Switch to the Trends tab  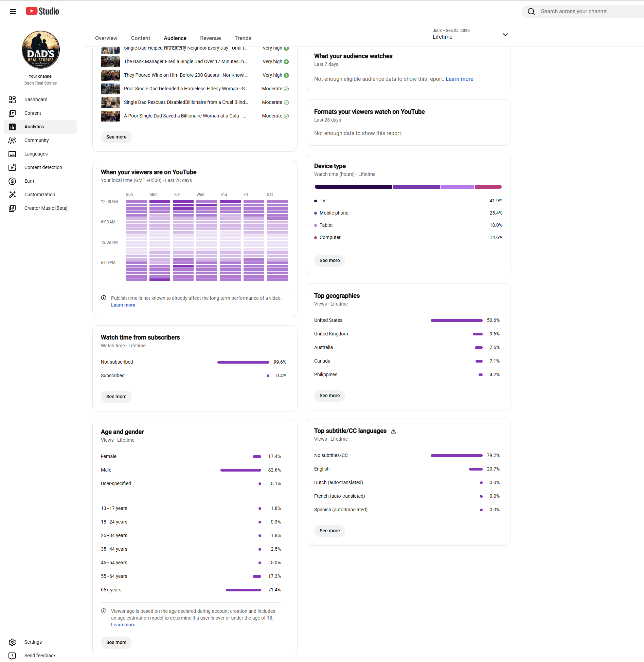[243, 38]
